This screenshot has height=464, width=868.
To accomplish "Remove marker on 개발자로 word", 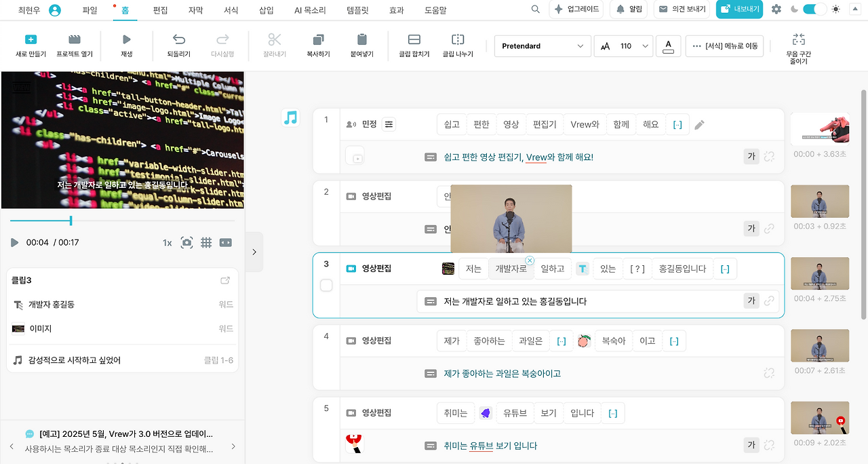I will coord(530,260).
